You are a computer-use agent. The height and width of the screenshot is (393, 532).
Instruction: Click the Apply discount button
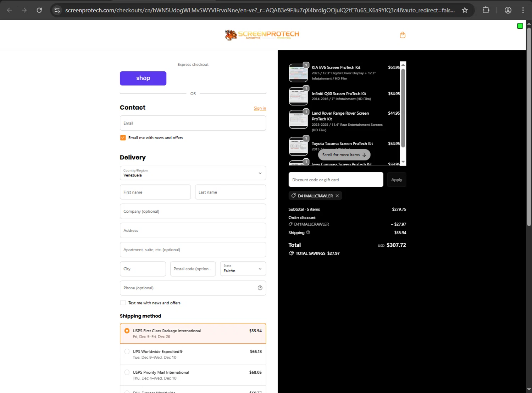[397, 180]
